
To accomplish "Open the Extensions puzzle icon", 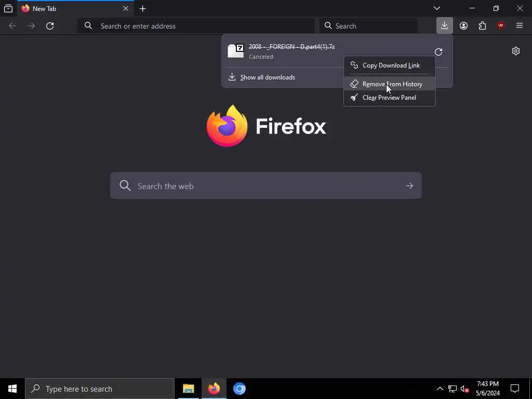I will pos(482,26).
